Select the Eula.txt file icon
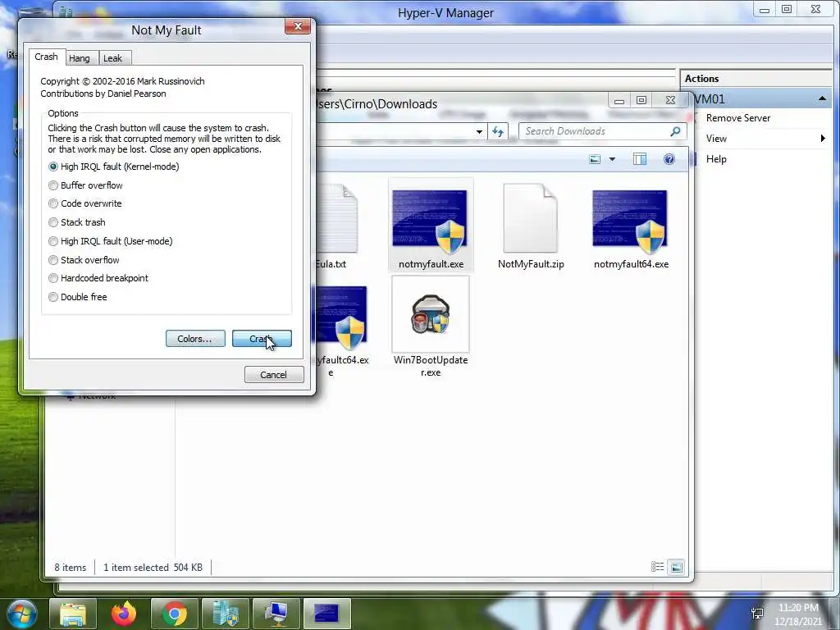The image size is (840, 630). [x=336, y=225]
